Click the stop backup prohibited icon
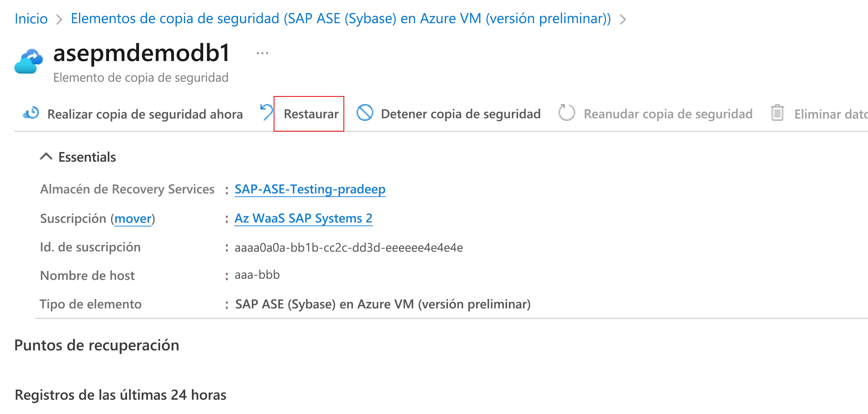Screen dimensions: 868x414 [x=364, y=113]
